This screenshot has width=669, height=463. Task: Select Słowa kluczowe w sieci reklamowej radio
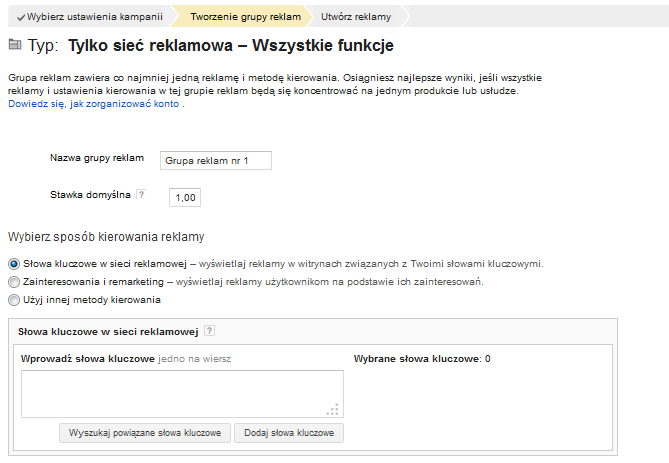tap(13, 264)
